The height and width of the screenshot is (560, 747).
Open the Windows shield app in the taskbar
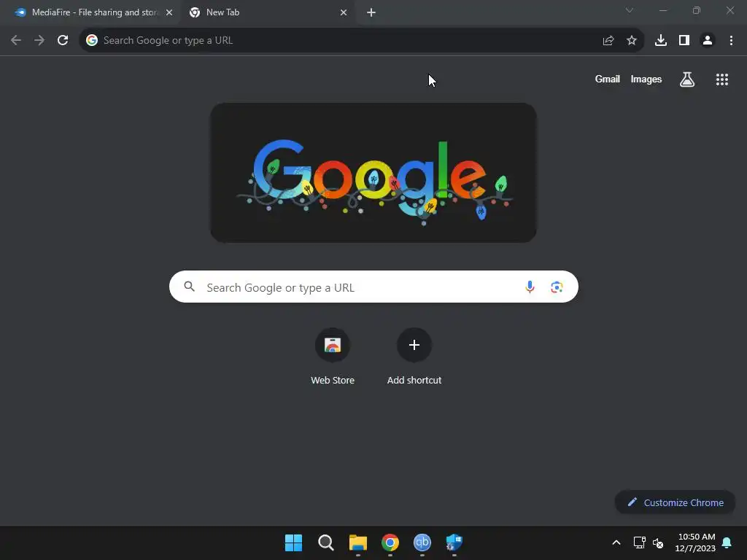pyautogui.click(x=454, y=542)
